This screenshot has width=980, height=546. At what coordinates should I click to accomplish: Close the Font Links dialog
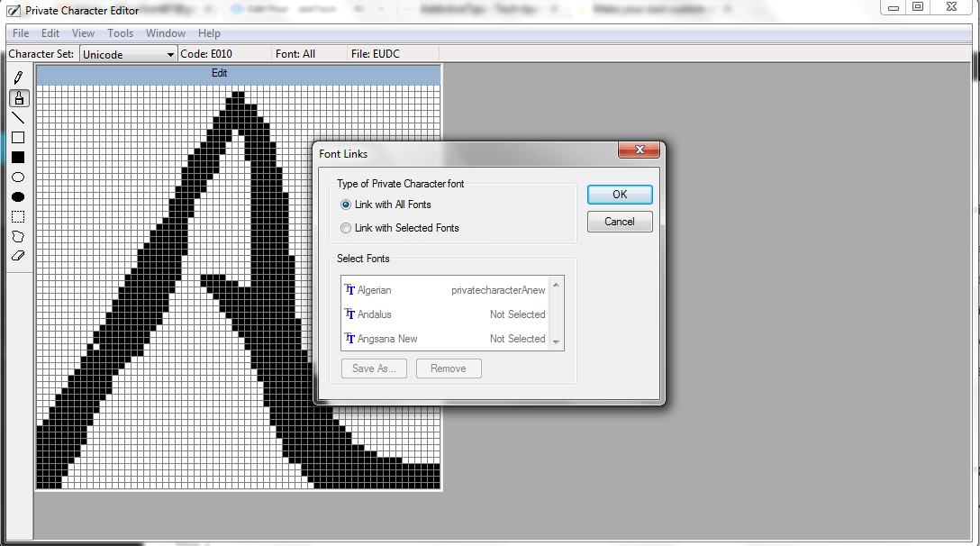coord(639,150)
